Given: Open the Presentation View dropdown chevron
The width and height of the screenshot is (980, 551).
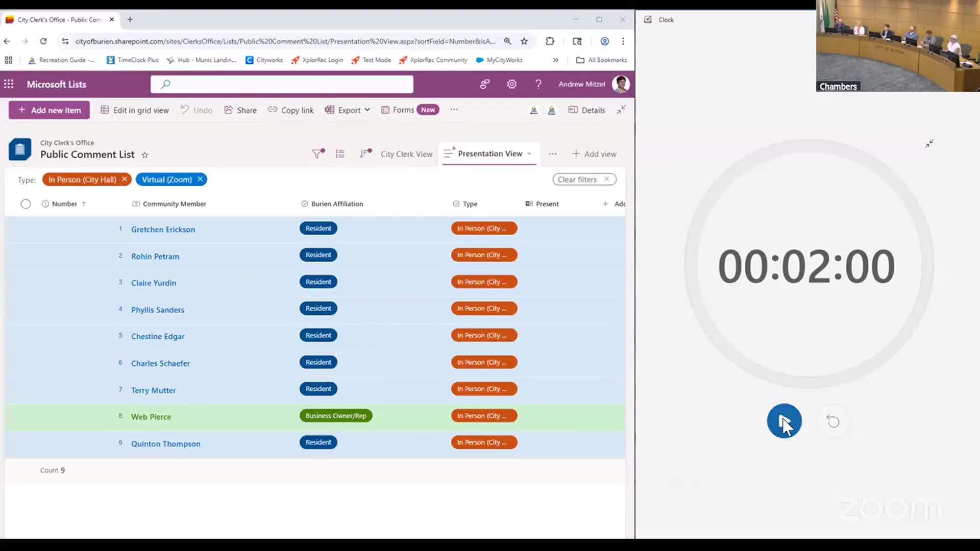Looking at the screenshot, I should tap(529, 154).
